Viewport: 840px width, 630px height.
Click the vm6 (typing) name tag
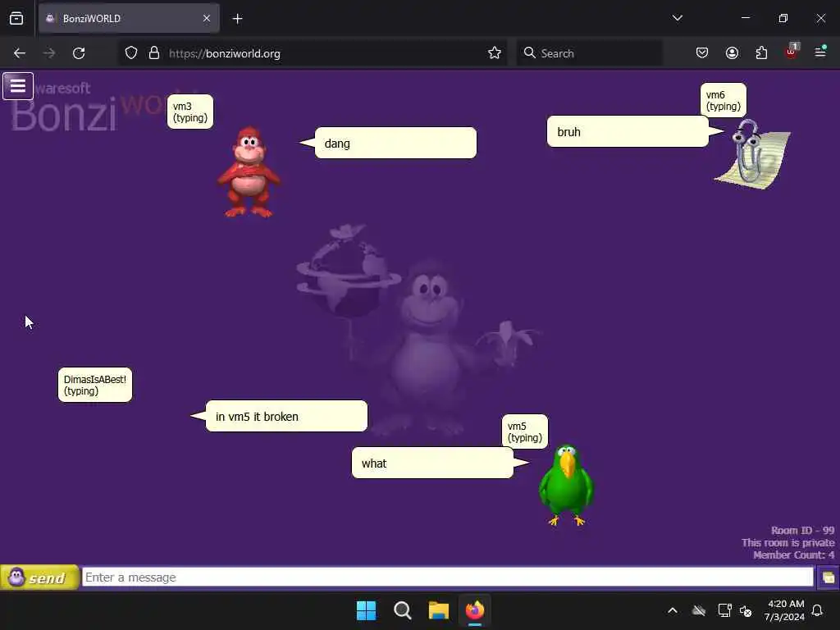click(x=724, y=100)
